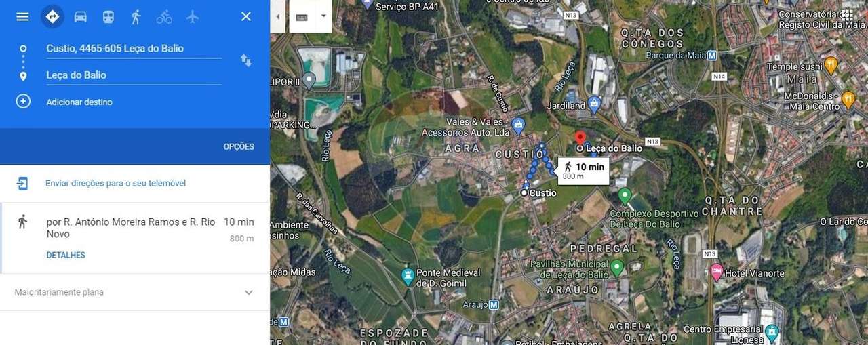Viewport: 868px width, 345px height.
Task: Edit the origin field Custio address
Action: [x=134, y=48]
